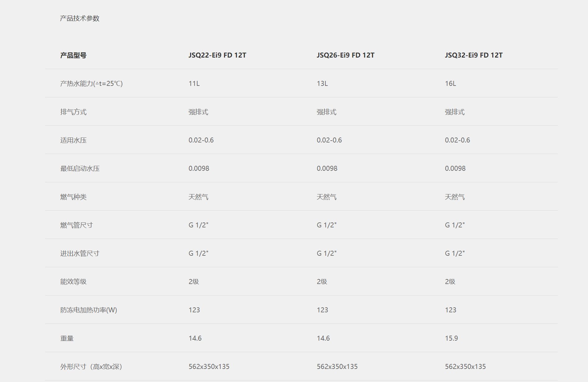
Task: Select the JSQ26-Ei9 FD 12T model header
Action: [x=346, y=55]
